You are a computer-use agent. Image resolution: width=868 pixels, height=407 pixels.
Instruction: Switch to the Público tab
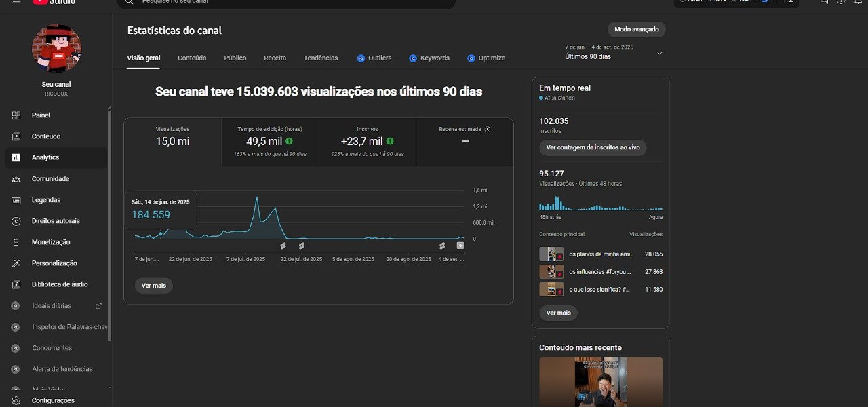click(x=235, y=58)
